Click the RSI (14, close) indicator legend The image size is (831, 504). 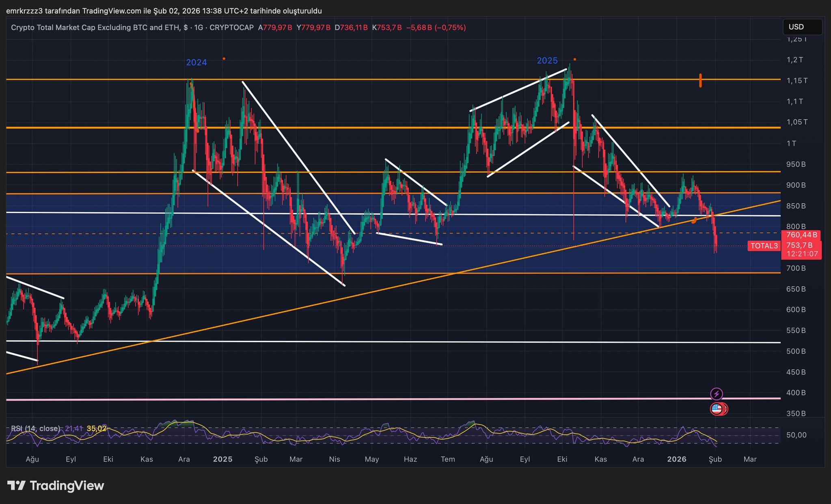[x=35, y=429]
